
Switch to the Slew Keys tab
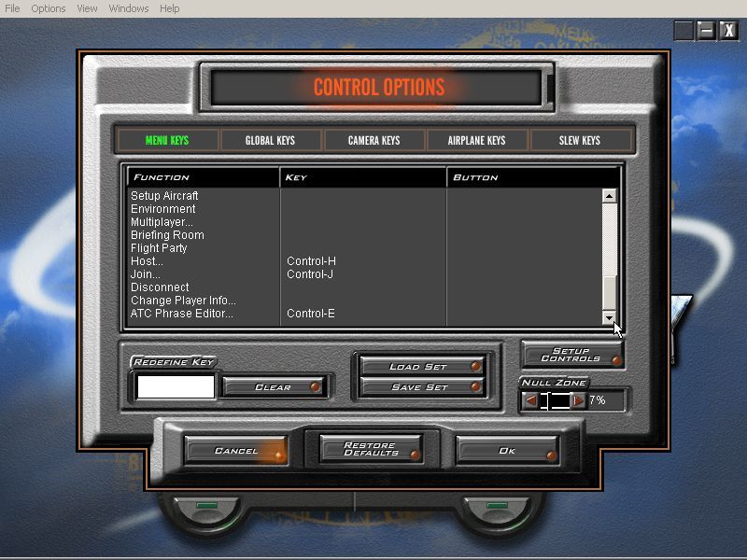tap(579, 140)
